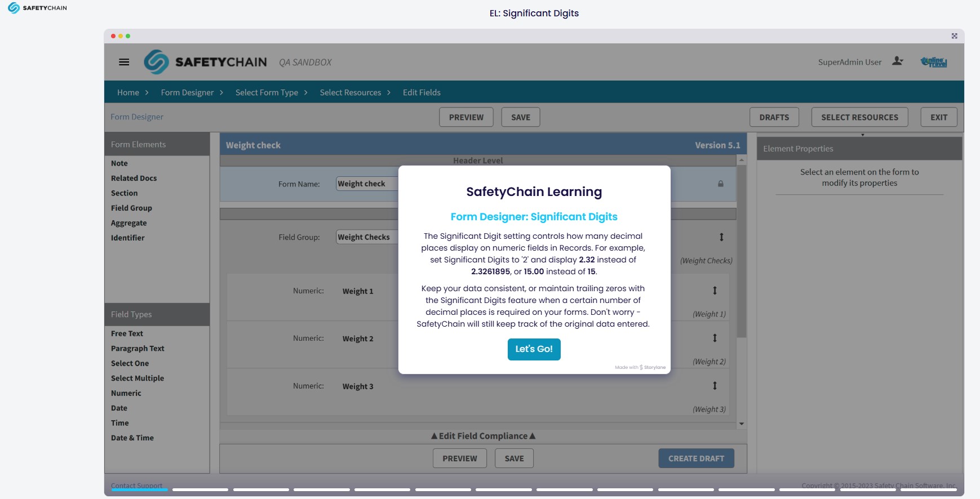Viewport: 980px width, 499px height.
Task: Expand the Edit Field Compliance bar
Action: pos(483,436)
